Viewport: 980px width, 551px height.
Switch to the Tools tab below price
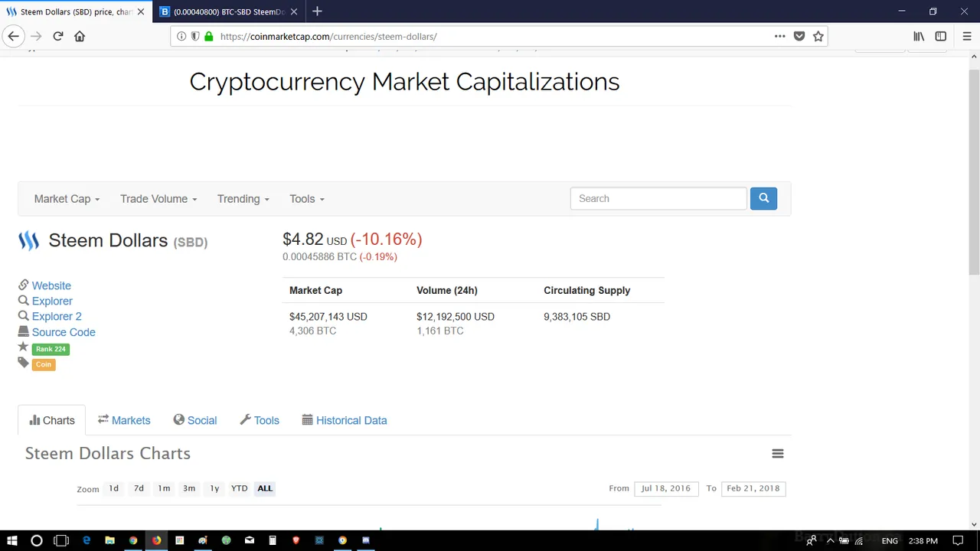click(x=260, y=420)
